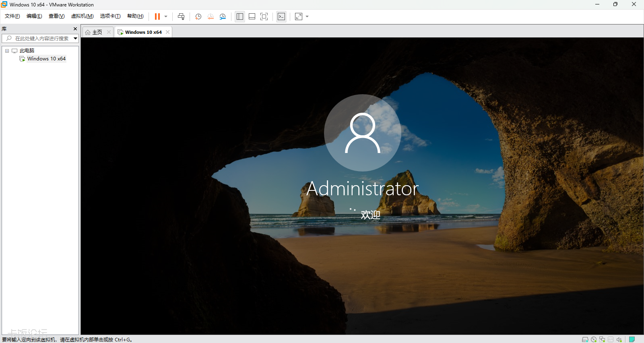Open the power options dropdown arrow

pos(166,17)
